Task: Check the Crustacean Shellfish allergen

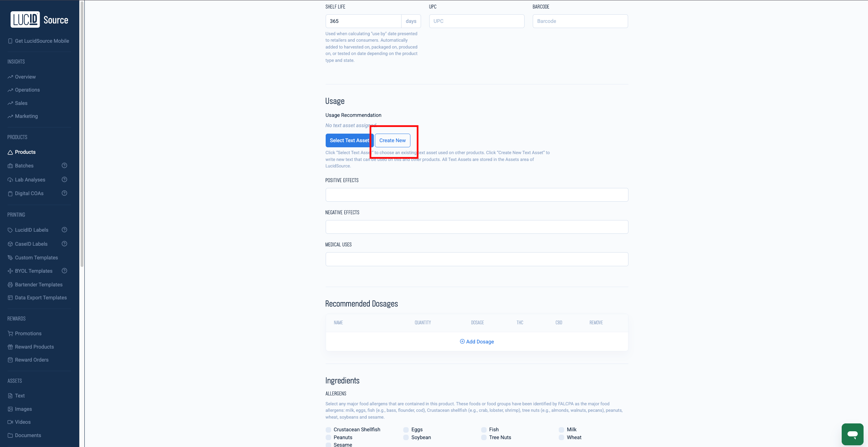Action: [328, 430]
